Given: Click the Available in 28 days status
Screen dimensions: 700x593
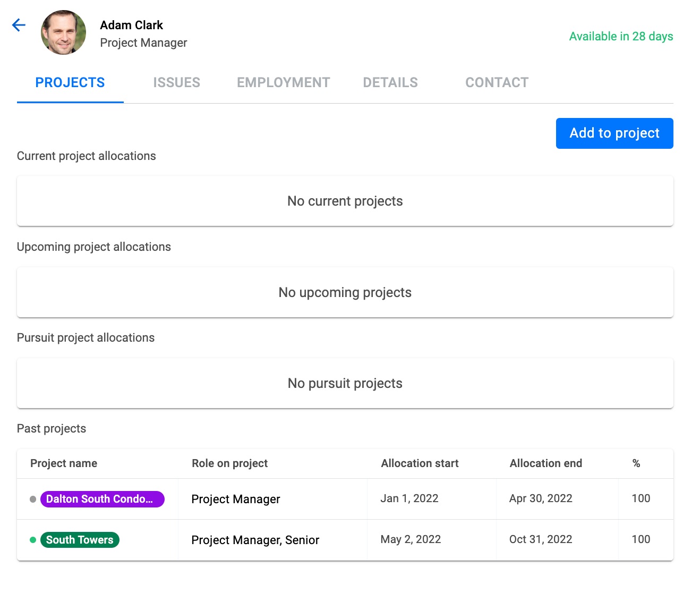Looking at the screenshot, I should click(x=621, y=37).
